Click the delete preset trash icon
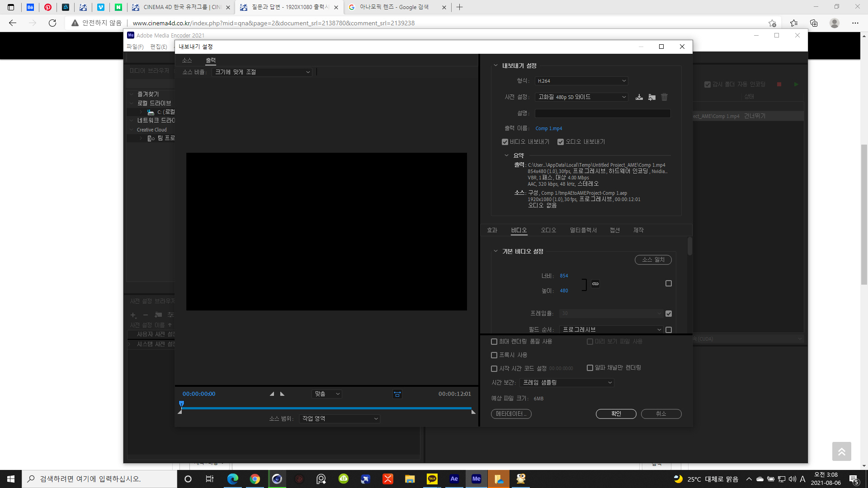This screenshot has width=868, height=488. click(x=664, y=97)
